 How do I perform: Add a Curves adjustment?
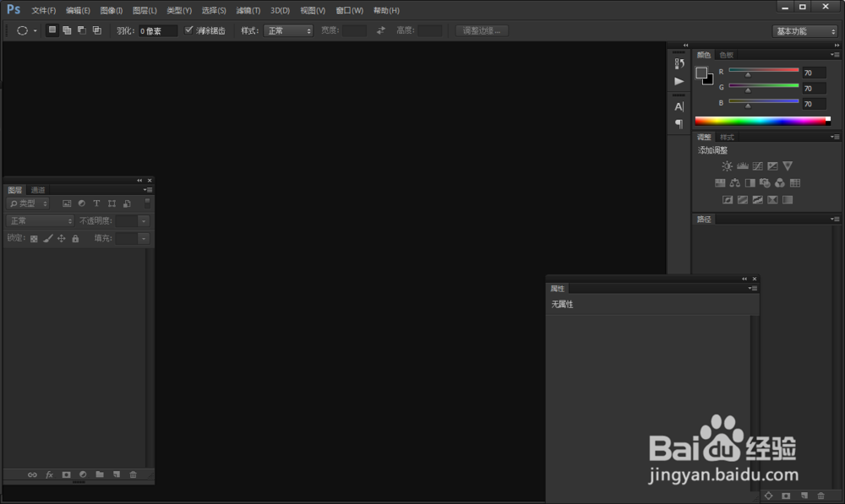point(758,165)
